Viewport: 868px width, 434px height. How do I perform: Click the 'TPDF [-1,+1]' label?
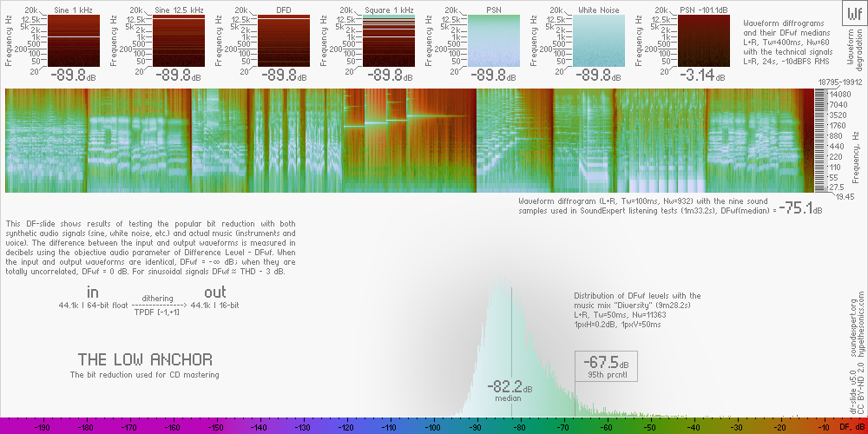pyautogui.click(x=158, y=312)
